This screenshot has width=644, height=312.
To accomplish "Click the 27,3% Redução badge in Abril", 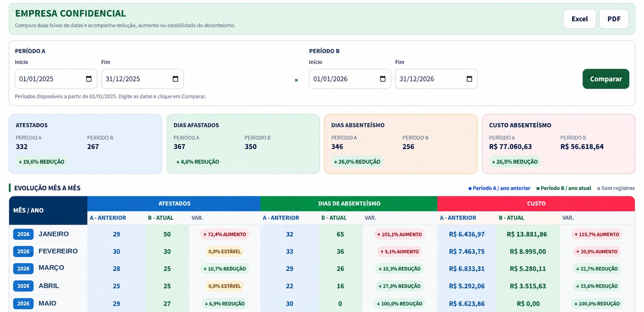I will tap(399, 286).
